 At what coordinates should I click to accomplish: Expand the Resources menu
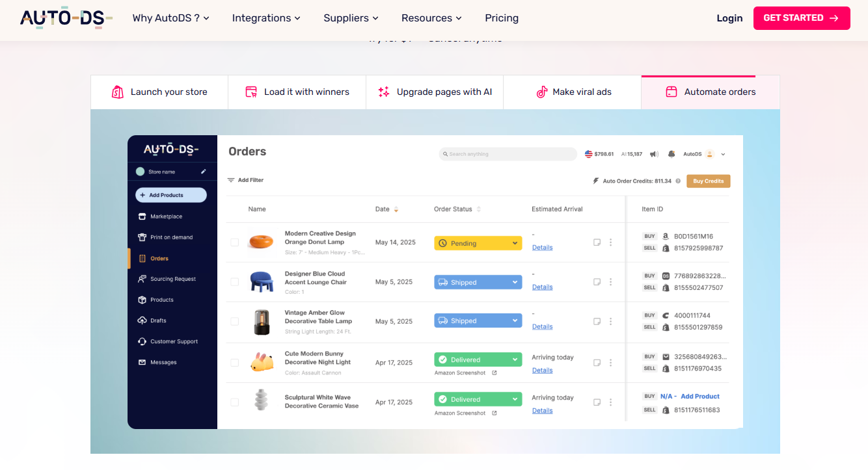pyautogui.click(x=431, y=18)
